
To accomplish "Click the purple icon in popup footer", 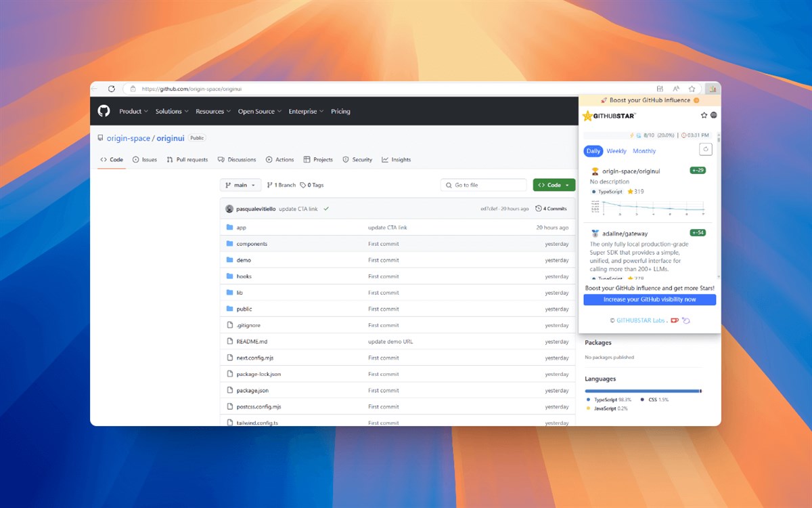I will point(686,320).
